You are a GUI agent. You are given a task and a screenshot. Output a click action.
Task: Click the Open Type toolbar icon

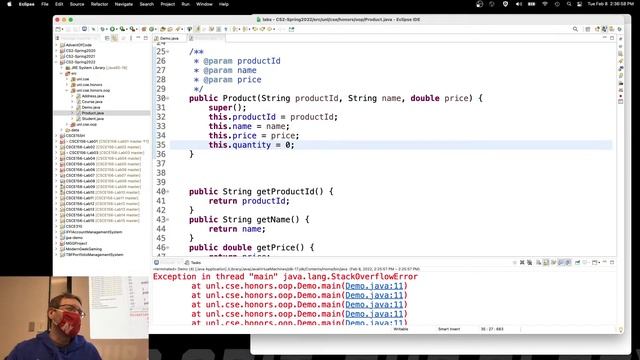pos(163,29)
